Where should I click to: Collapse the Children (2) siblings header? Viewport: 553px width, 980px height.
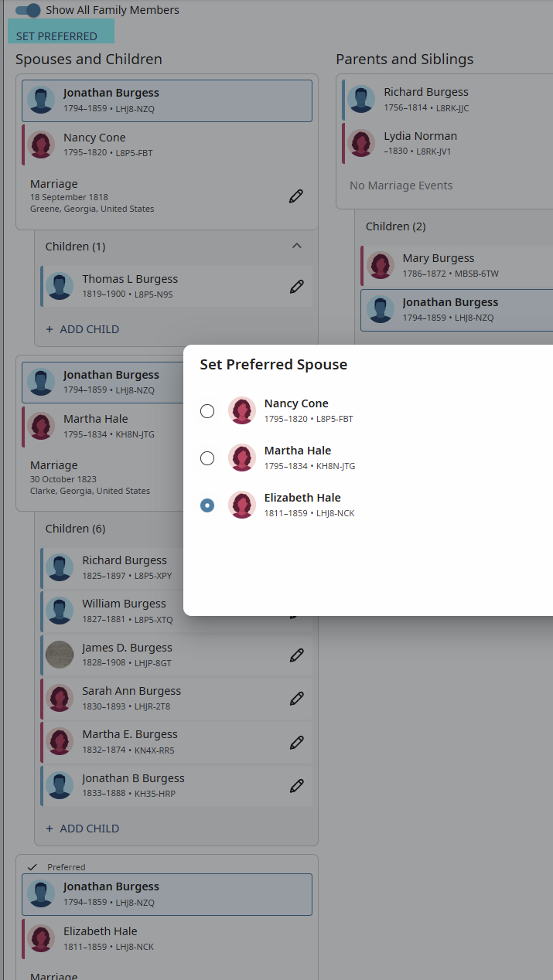[396, 226]
